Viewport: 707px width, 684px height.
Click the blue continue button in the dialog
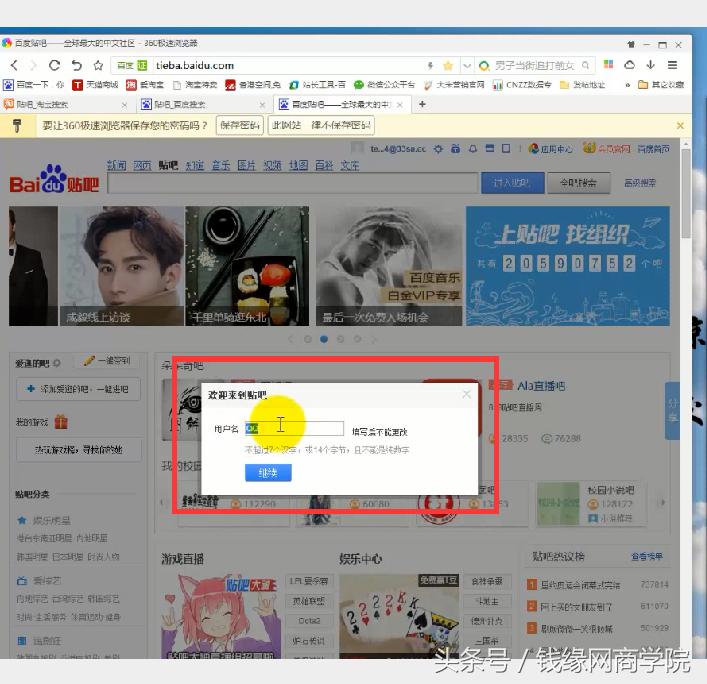point(268,473)
